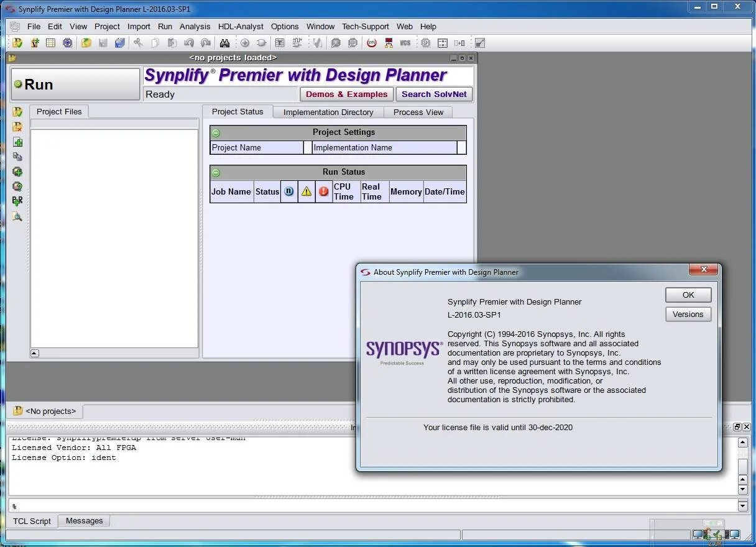Click the Find binoculars toolbar icon
The image size is (756, 547).
click(x=224, y=43)
